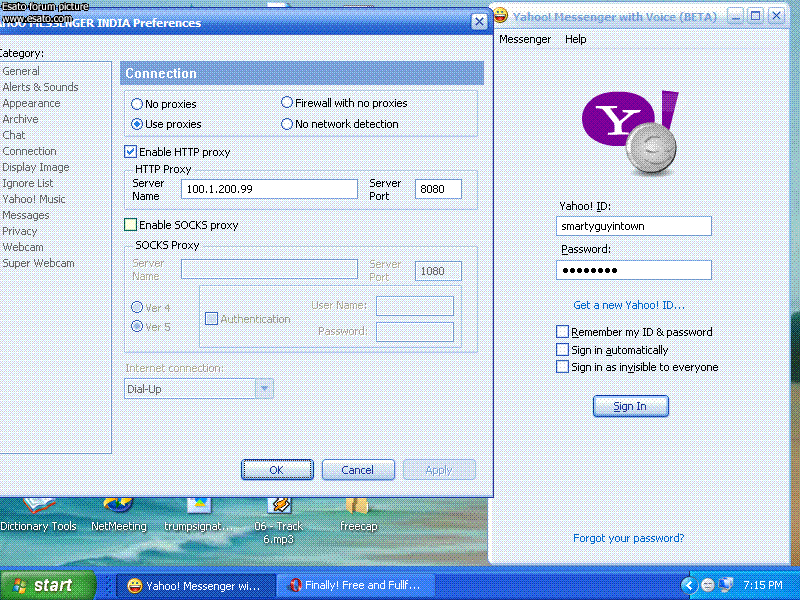Click the Yahoo Messenger smiley tray icon
Viewport: 800px width, 600px height.
[x=708, y=585]
